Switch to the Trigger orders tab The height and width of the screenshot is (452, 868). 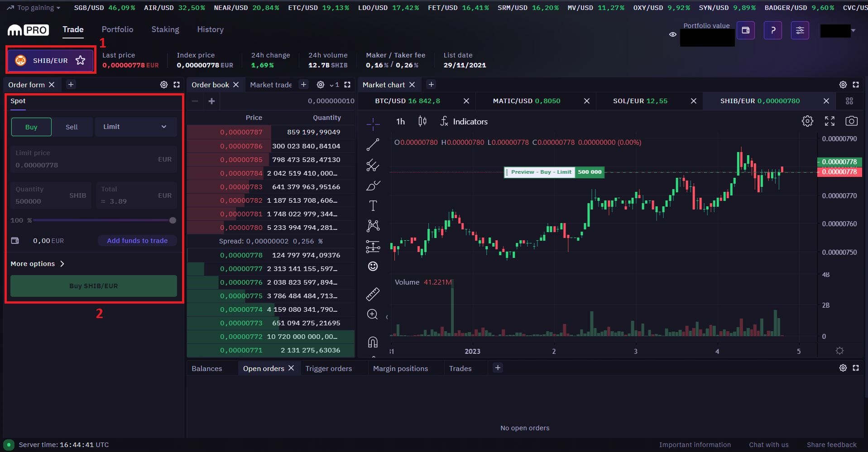[329, 368]
